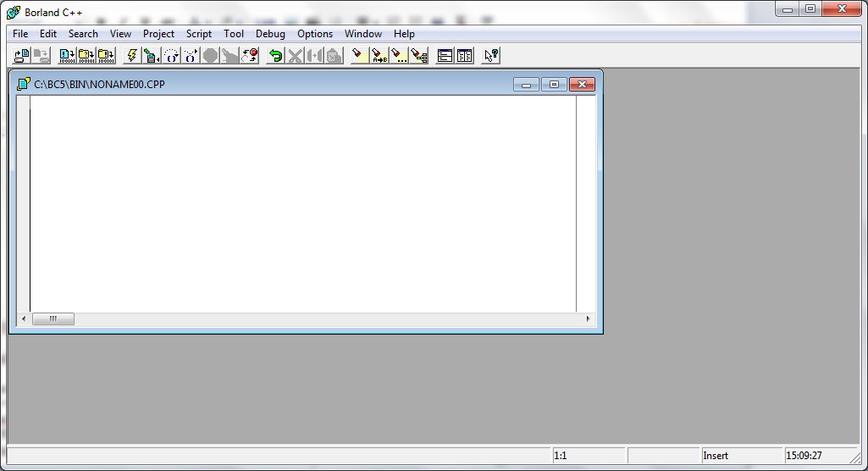
Task: Close the NONAME00.CPP editor window
Action: point(582,85)
